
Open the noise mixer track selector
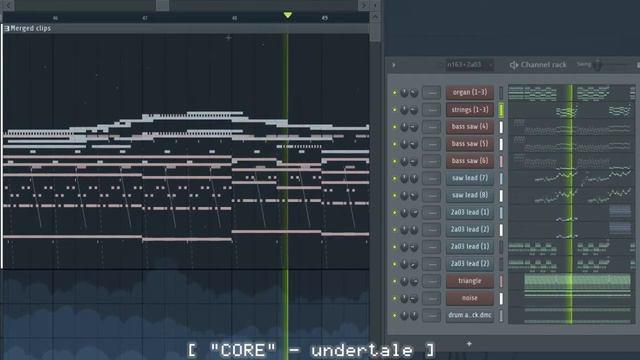click(431, 298)
